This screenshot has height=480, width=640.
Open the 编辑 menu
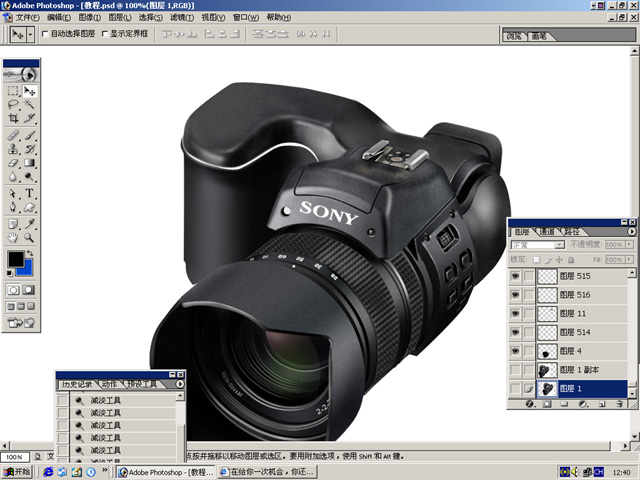[x=59, y=18]
